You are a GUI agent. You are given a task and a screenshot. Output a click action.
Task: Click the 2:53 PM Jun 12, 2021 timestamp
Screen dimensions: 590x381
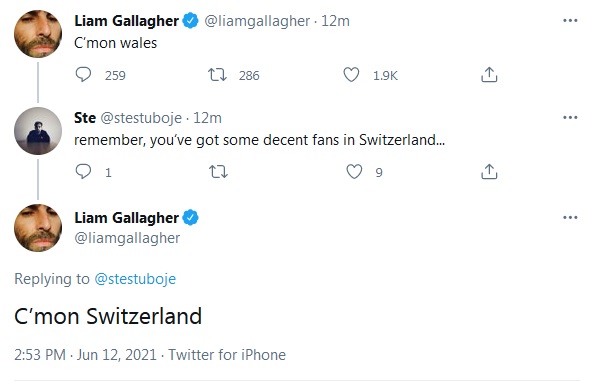pyautogui.click(x=85, y=355)
